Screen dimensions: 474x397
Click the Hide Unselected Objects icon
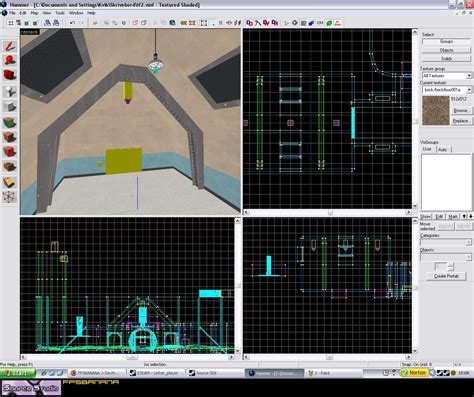click(x=144, y=23)
